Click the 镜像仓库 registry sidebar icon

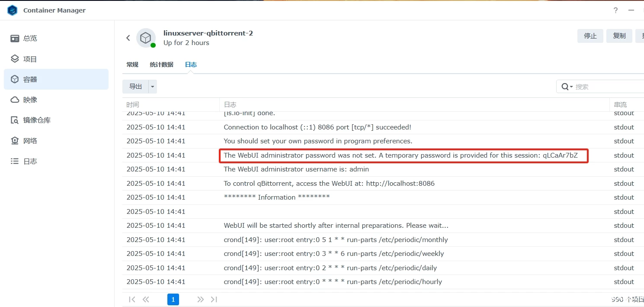(x=15, y=120)
